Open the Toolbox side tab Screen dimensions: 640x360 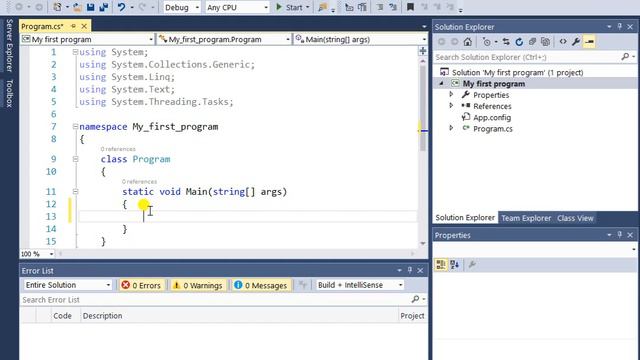[9, 93]
